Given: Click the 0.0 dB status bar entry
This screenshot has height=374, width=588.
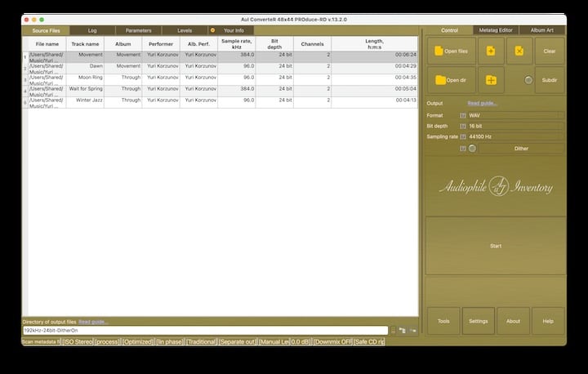Looking at the screenshot, I should (301, 341).
